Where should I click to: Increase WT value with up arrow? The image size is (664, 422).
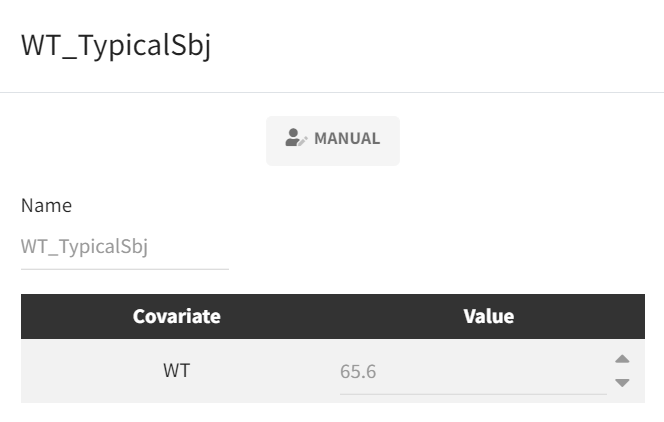[x=622, y=359]
